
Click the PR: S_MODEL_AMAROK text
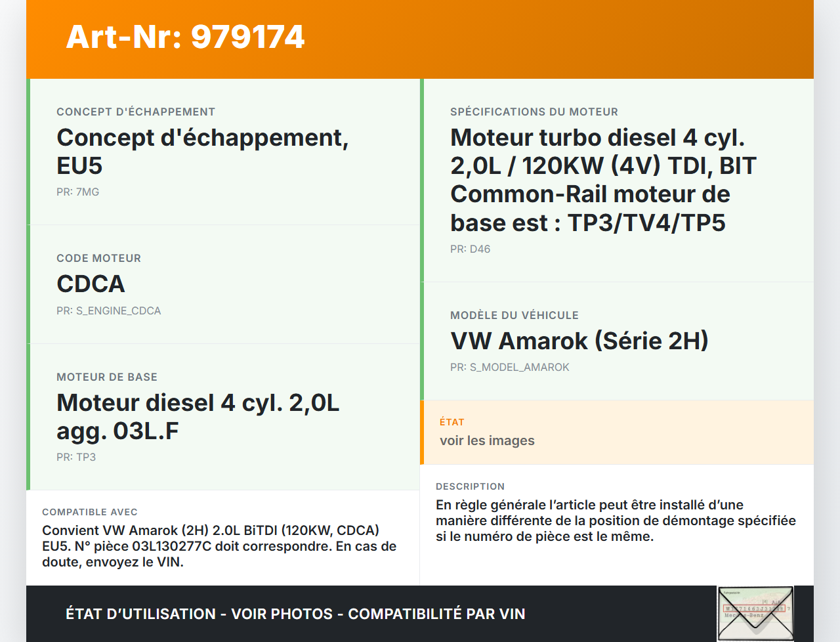510,367
